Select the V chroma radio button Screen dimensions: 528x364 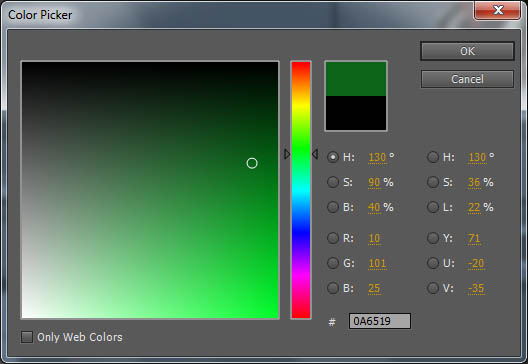(433, 288)
